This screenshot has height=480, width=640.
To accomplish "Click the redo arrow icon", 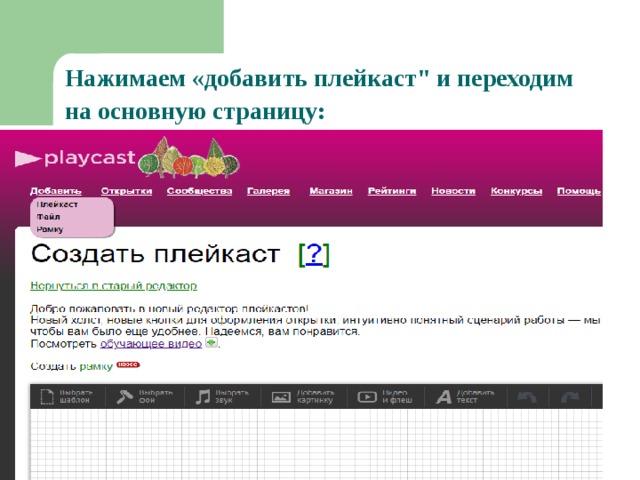I will click(x=570, y=397).
